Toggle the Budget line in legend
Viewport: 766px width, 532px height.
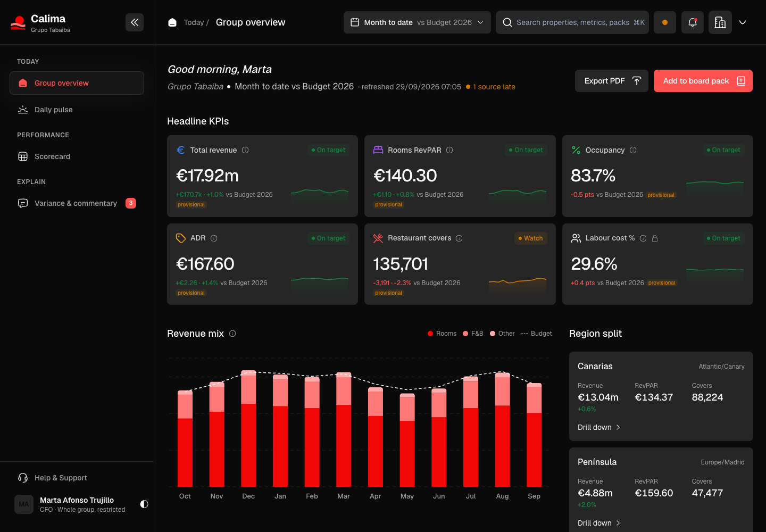point(537,334)
